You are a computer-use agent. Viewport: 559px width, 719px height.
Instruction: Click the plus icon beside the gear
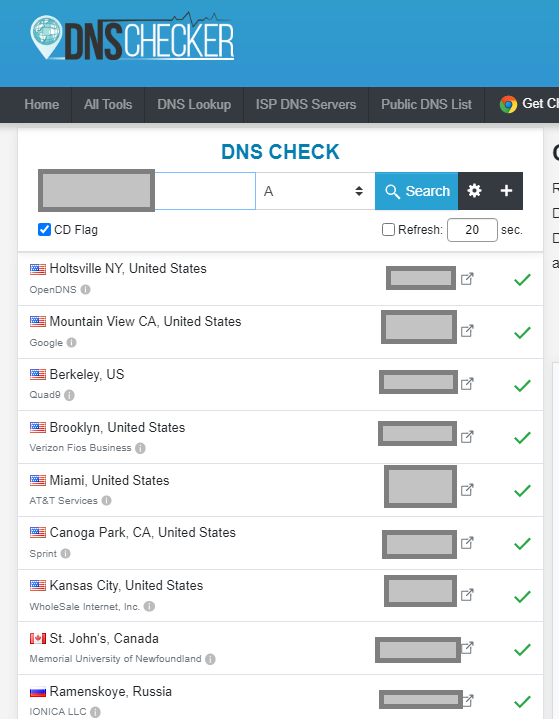click(x=506, y=191)
